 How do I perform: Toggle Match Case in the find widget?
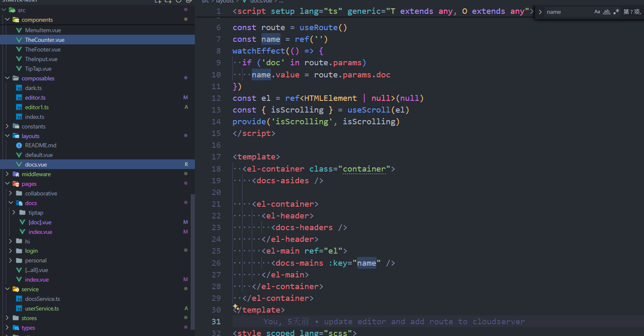click(x=597, y=12)
